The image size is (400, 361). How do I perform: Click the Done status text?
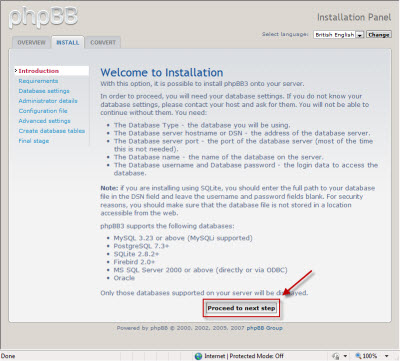[8, 356]
